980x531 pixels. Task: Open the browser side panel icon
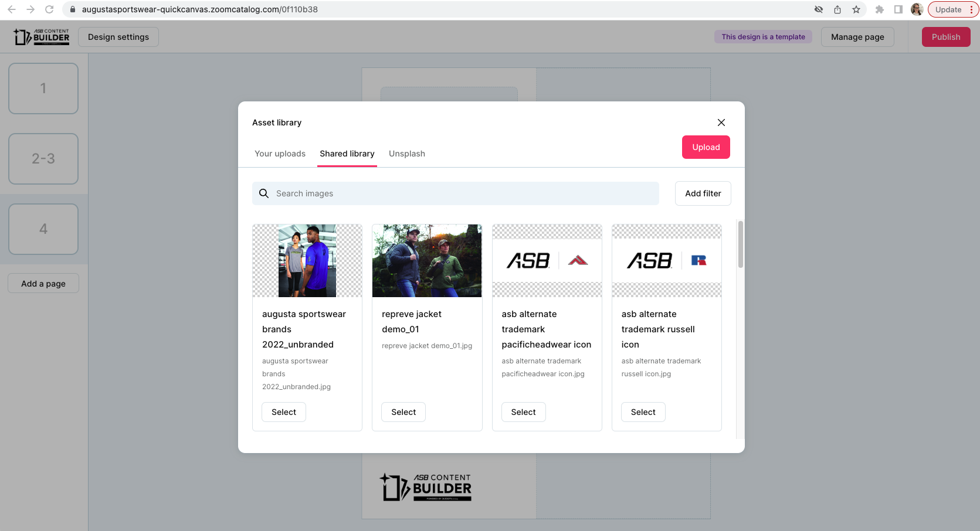coord(898,9)
